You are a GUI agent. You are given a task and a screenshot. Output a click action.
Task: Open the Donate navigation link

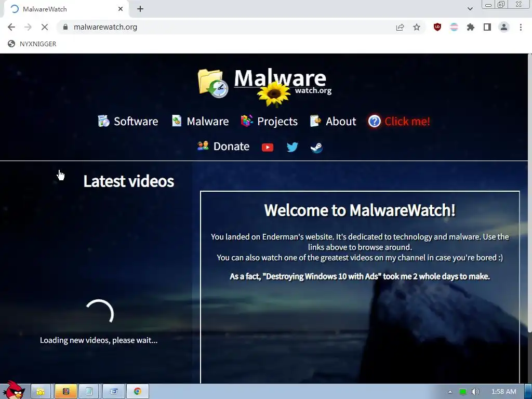(223, 146)
